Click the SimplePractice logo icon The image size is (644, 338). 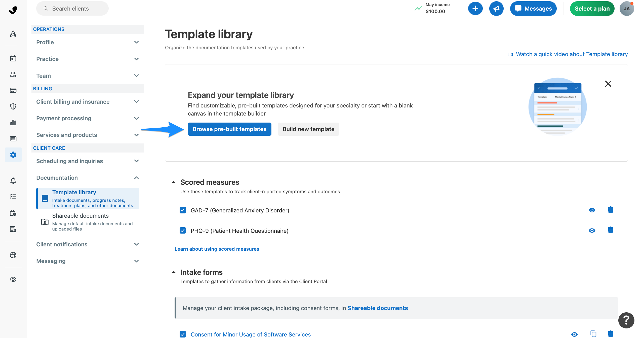pyautogui.click(x=13, y=10)
